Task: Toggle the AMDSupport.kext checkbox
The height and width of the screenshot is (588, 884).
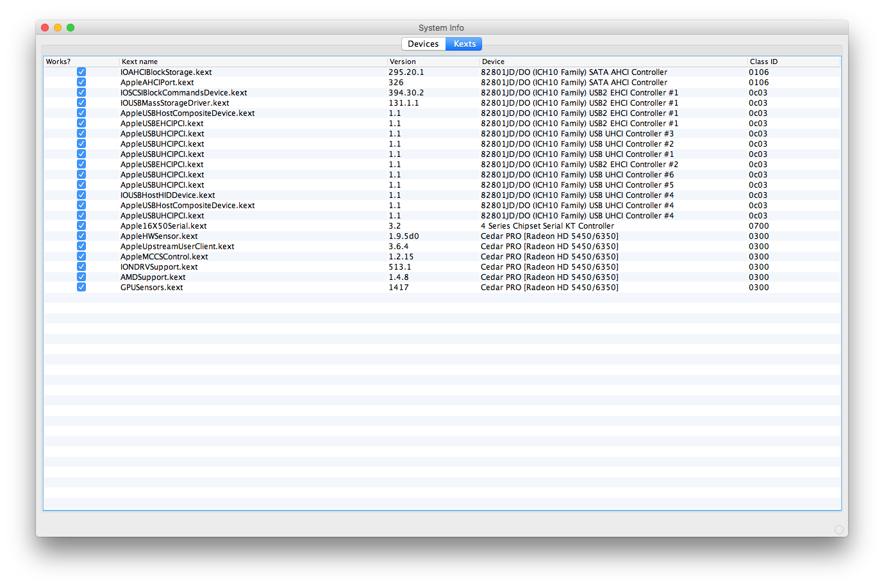Action: (81, 277)
